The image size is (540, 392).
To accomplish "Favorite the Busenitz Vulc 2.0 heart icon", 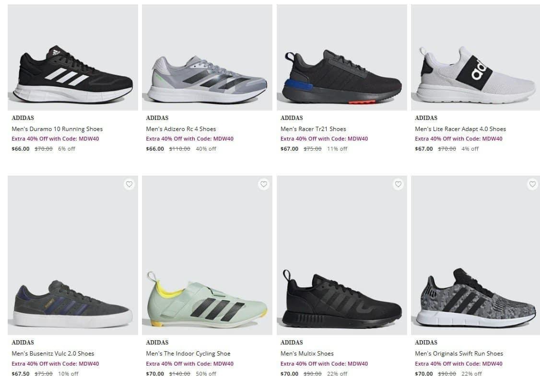I will (129, 184).
